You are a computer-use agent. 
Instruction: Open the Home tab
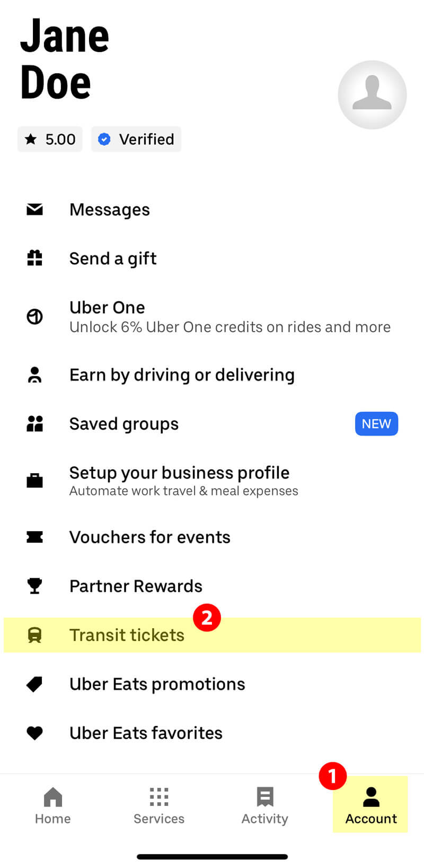pos(53,805)
